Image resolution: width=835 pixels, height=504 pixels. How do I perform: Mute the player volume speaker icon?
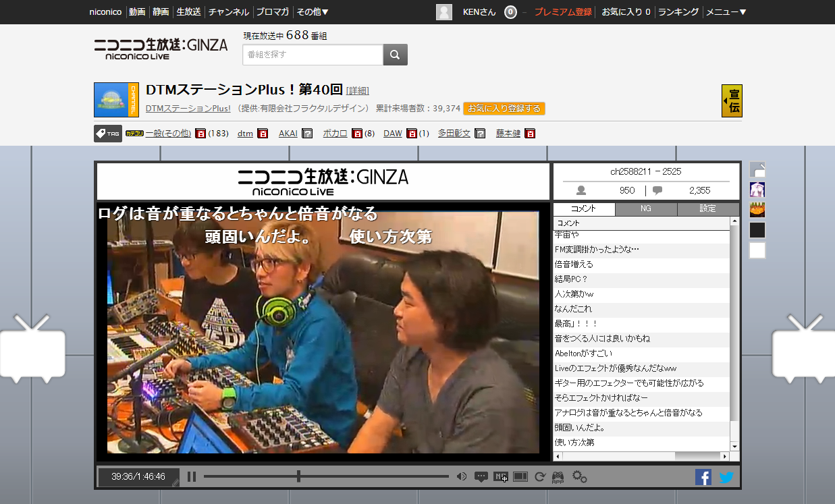click(462, 477)
